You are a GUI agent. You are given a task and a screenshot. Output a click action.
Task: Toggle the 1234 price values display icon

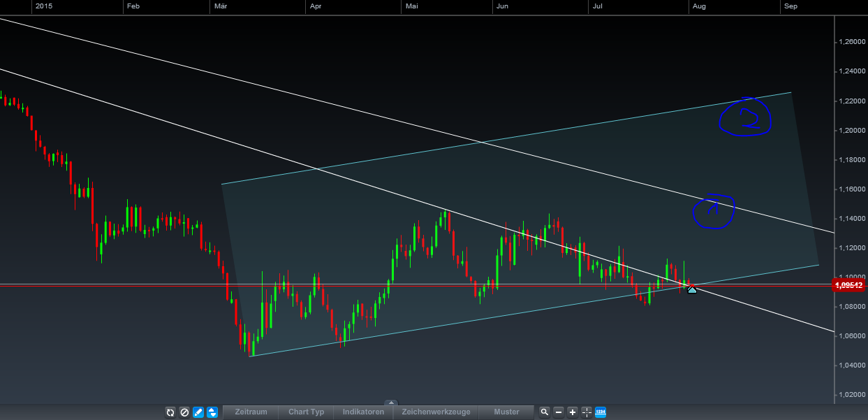tap(602, 412)
